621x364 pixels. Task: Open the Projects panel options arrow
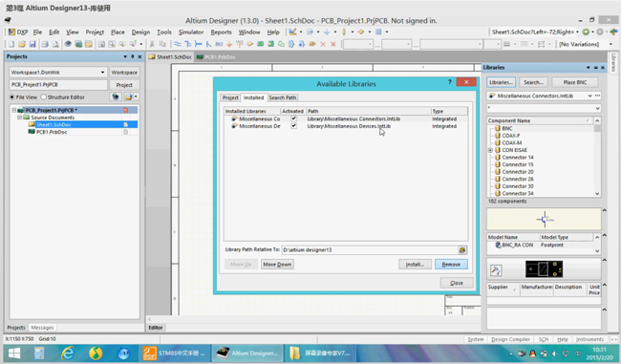(x=125, y=56)
